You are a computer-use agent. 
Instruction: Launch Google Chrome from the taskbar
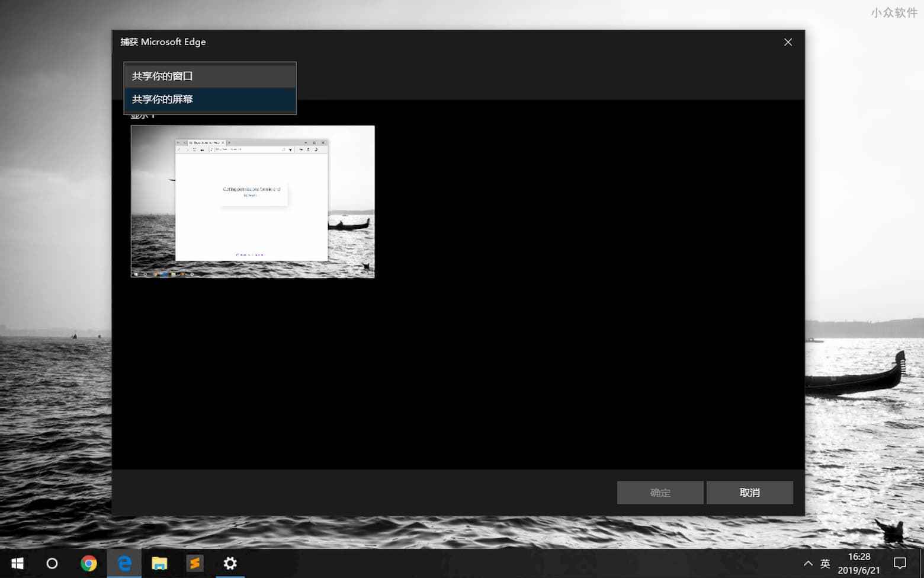pos(89,563)
